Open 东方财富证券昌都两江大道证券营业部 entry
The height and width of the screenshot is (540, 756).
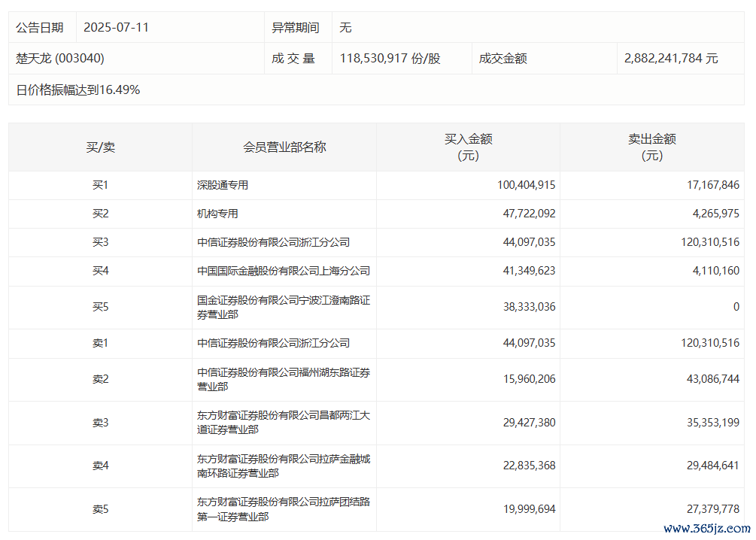(284, 423)
